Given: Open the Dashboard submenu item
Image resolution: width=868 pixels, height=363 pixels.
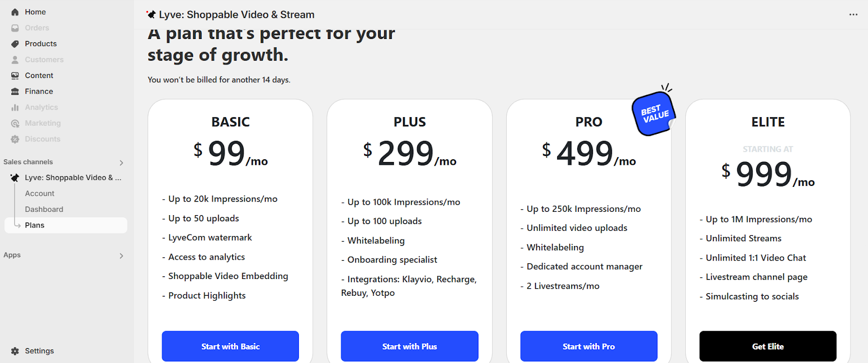Looking at the screenshot, I should 44,210.
